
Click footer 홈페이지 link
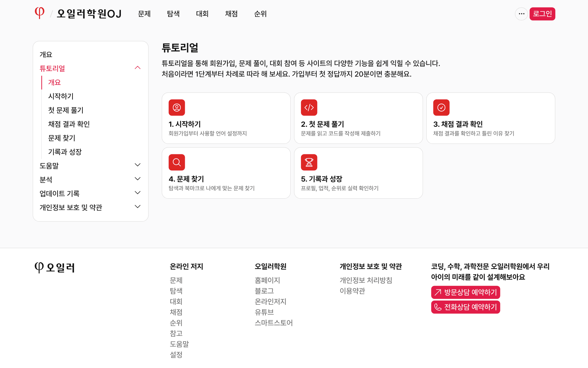point(267,280)
